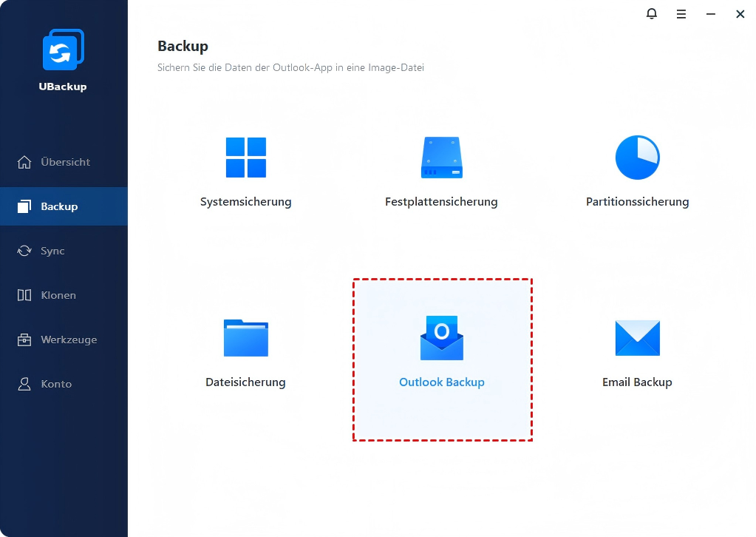Click the Systemsicherung Windows logo icon

(x=245, y=158)
